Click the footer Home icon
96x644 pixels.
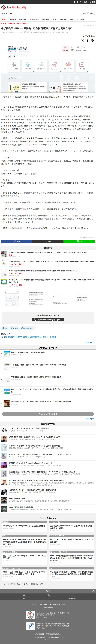[x=24, y=596]
